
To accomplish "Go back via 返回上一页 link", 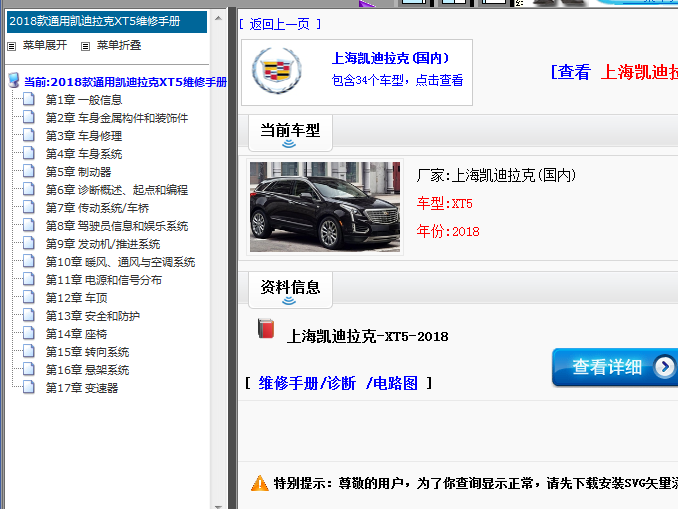I will (x=280, y=24).
